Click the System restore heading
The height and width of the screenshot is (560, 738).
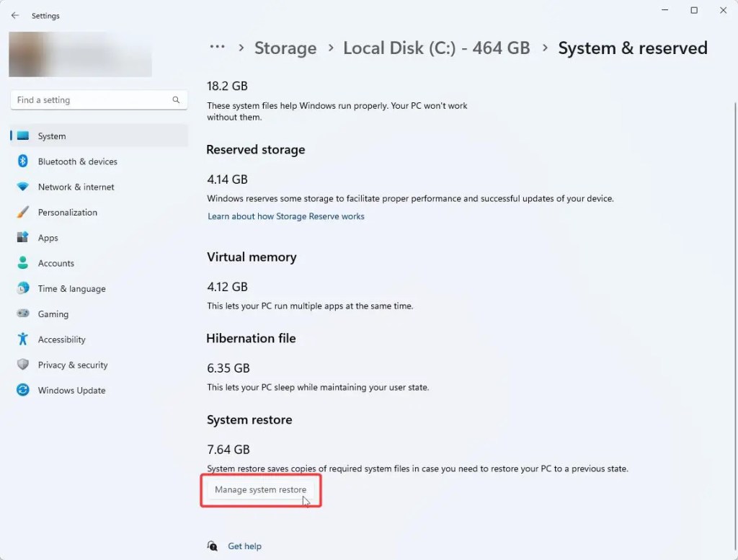pyautogui.click(x=249, y=419)
